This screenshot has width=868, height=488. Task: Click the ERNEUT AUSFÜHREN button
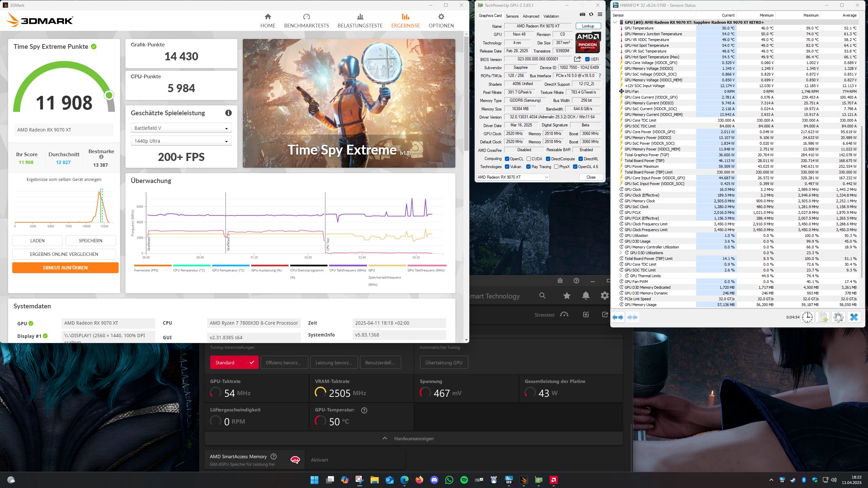click(65, 268)
